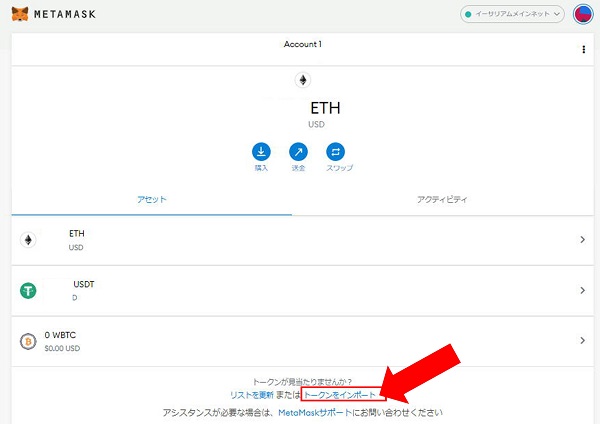This screenshot has height=424, width=600.
Task: Click the WBTC token icon
Action: coord(28,341)
